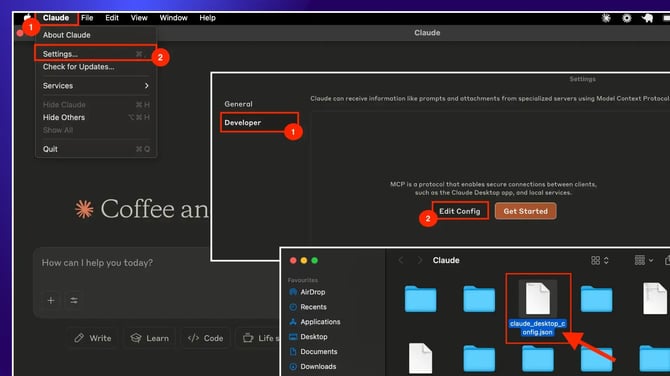Screen dimensions: 670x376
Task: Click the Get Started button
Action: coord(526,211)
